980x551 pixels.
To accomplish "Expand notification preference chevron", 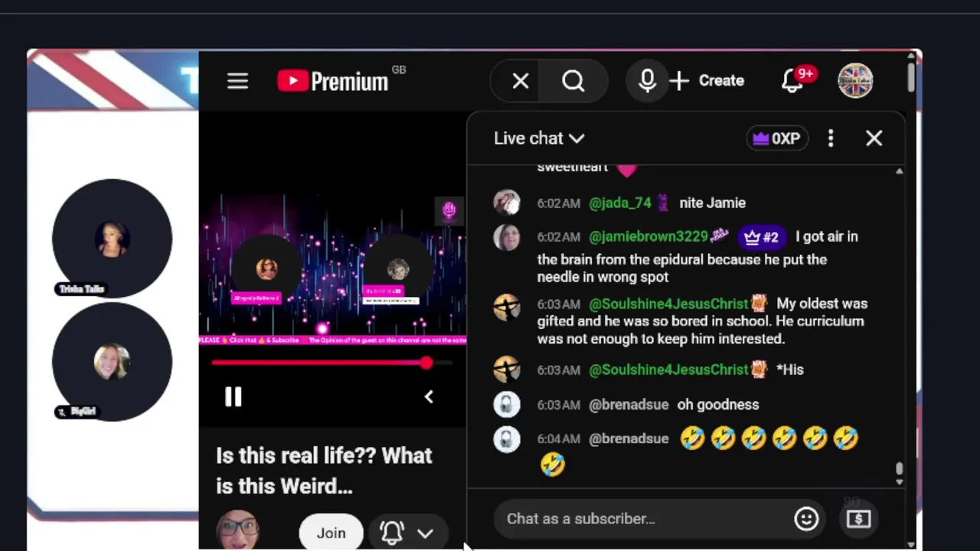I will click(425, 533).
